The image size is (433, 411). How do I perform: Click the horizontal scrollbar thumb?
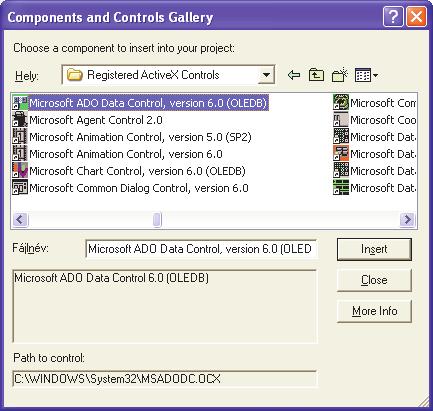(x=157, y=220)
